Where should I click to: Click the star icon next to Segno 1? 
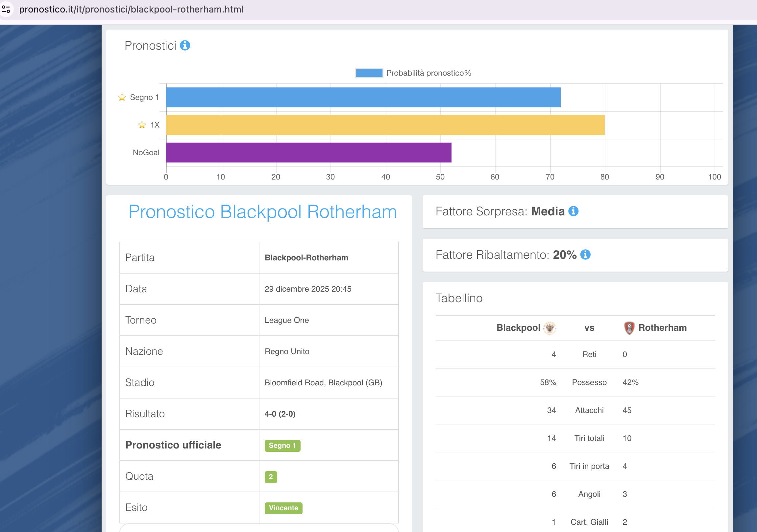pos(122,97)
